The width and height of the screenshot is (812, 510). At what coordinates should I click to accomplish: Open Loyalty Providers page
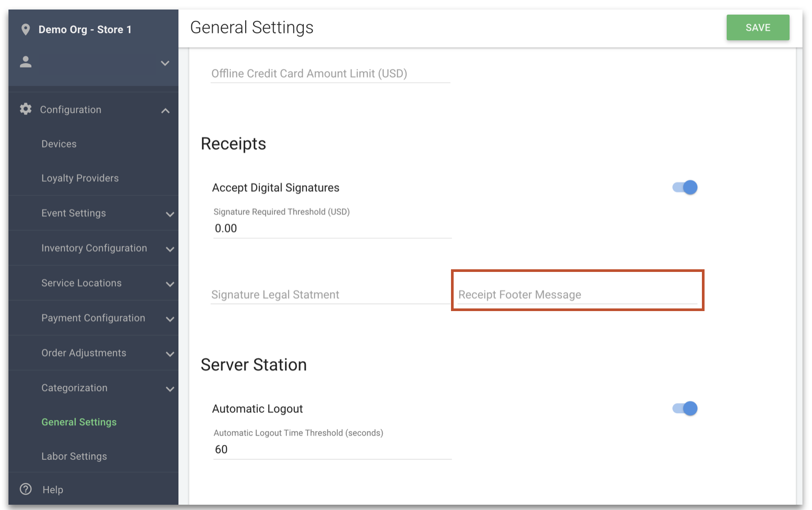click(80, 178)
